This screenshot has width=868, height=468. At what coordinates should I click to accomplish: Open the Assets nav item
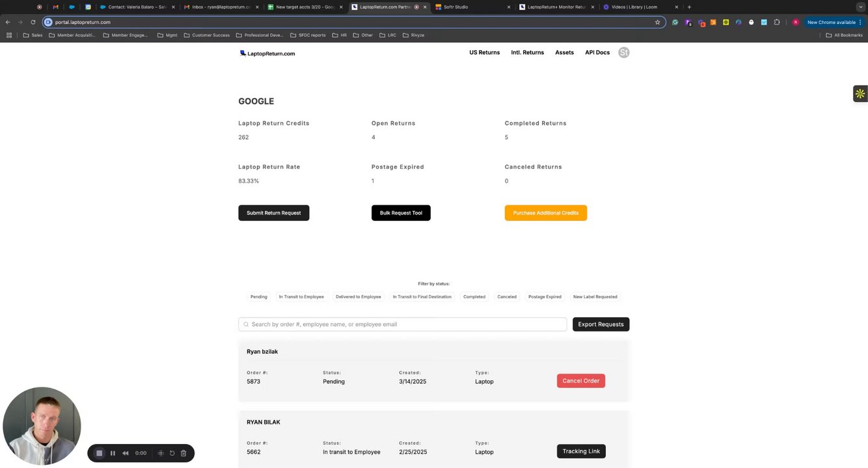564,53
